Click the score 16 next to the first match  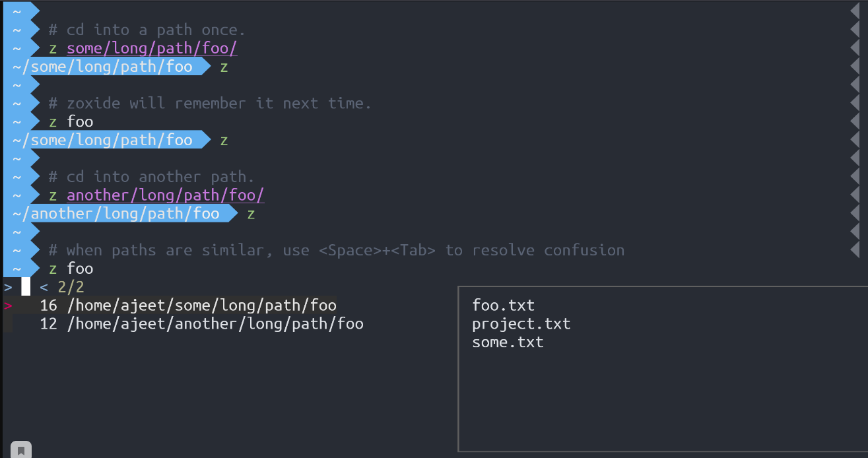[48, 306]
